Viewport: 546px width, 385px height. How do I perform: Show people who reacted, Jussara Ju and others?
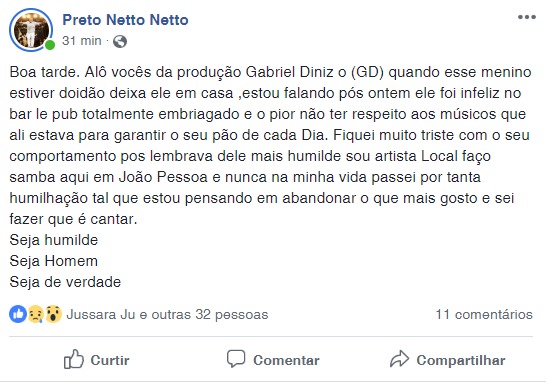click(167, 314)
